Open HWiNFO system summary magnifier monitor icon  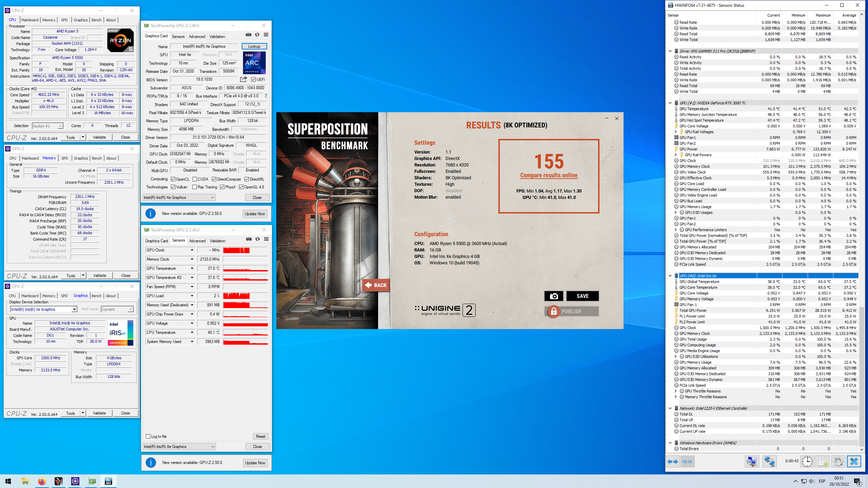point(752,462)
